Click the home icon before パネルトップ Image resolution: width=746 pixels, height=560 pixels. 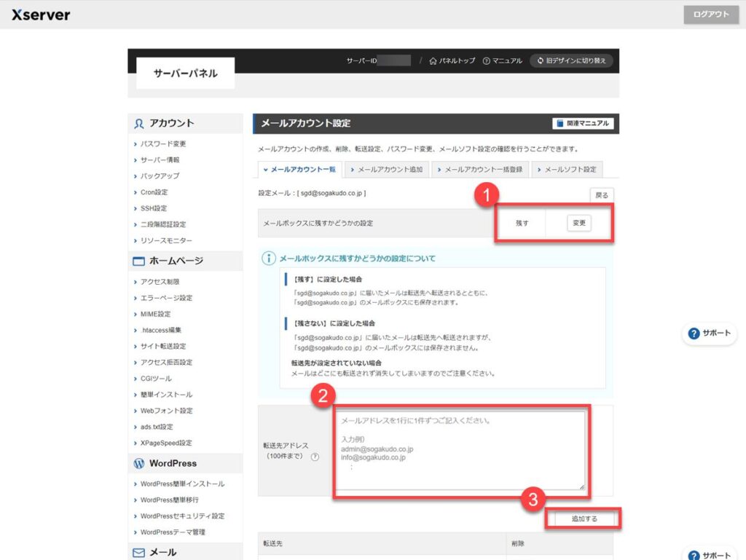click(x=433, y=61)
